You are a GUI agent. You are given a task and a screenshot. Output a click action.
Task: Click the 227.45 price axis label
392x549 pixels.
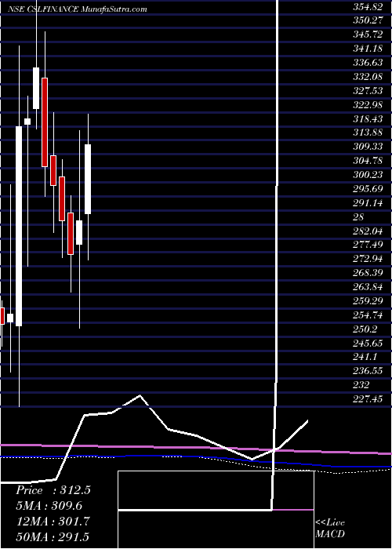[x=368, y=398]
